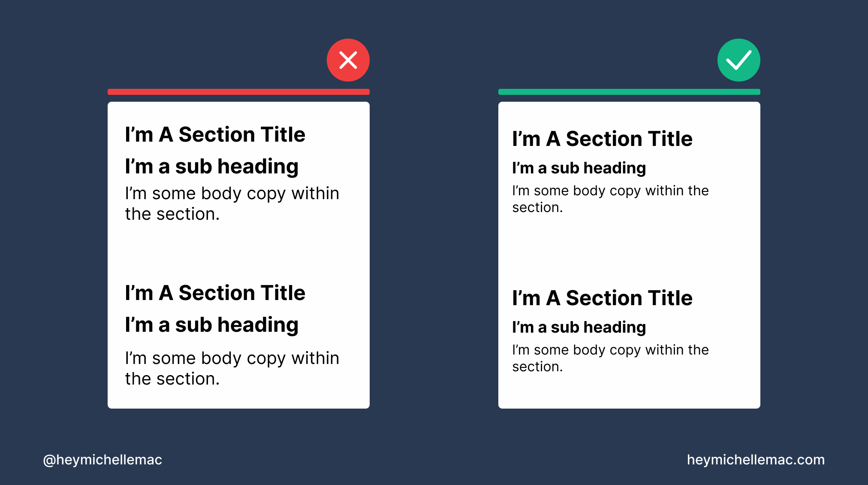Select top body copy in right card
The width and height of the screenshot is (868, 485).
610,199
